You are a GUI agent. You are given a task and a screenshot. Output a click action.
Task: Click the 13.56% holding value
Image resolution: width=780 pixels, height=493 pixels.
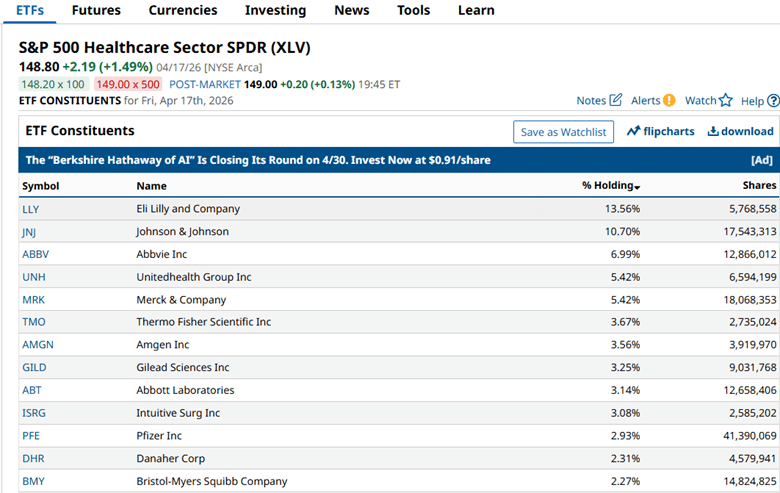(x=622, y=209)
